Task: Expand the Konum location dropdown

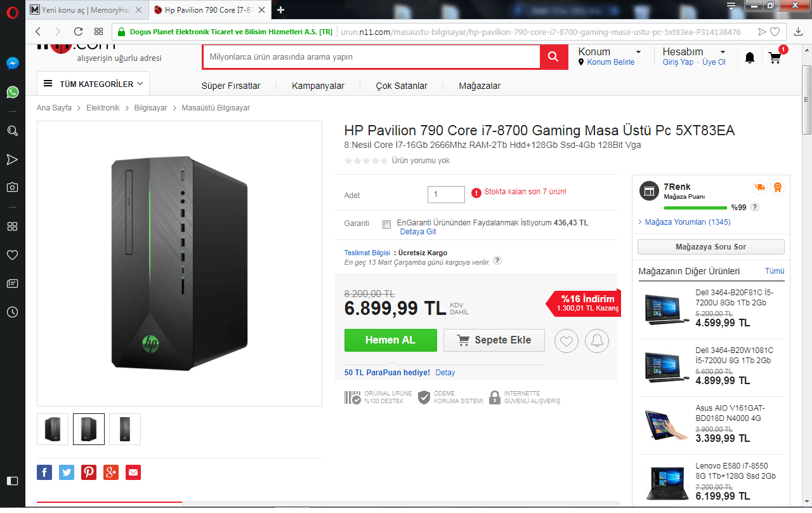Action: pos(638,52)
